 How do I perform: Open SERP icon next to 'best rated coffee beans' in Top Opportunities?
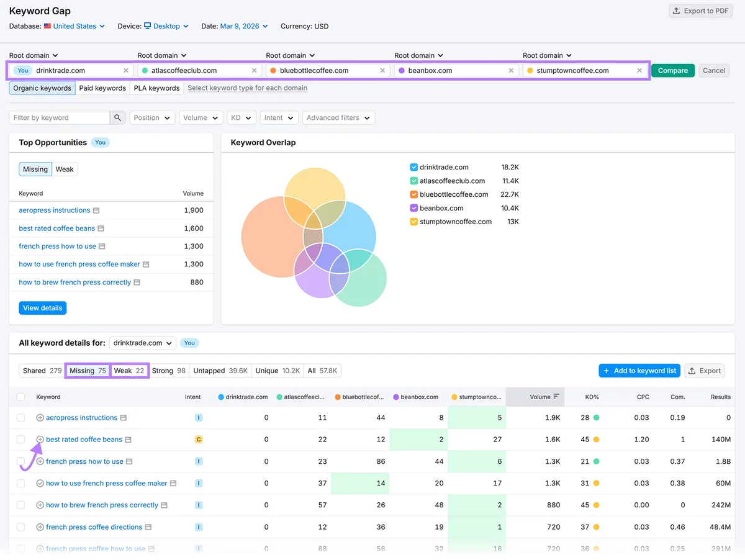click(x=101, y=228)
